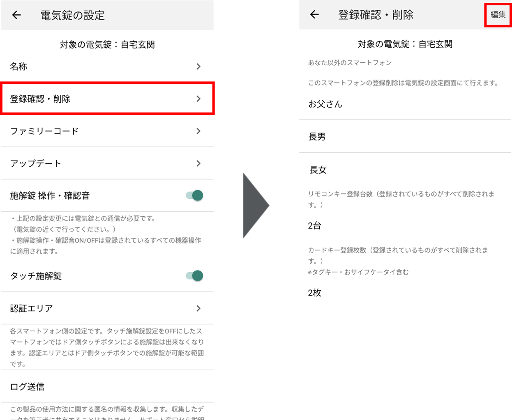This screenshot has width=512, height=420.
Task: Click the chevron next to 認証エリア
Action: click(x=198, y=308)
